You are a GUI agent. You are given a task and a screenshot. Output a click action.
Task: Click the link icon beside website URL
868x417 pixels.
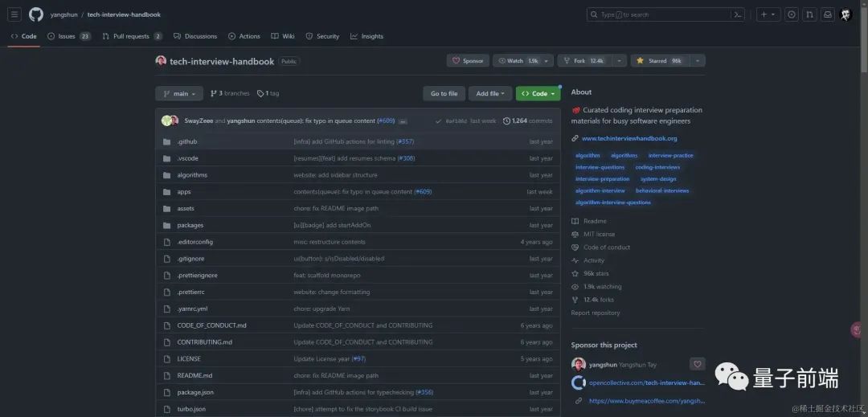pos(575,138)
